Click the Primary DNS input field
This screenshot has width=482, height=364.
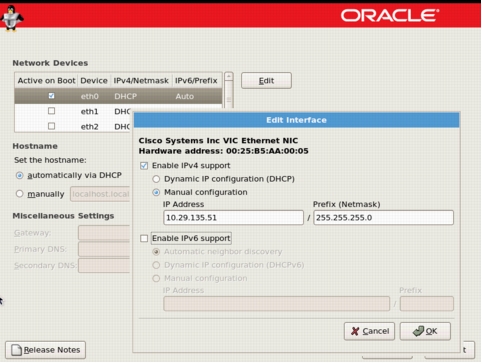[x=104, y=249]
